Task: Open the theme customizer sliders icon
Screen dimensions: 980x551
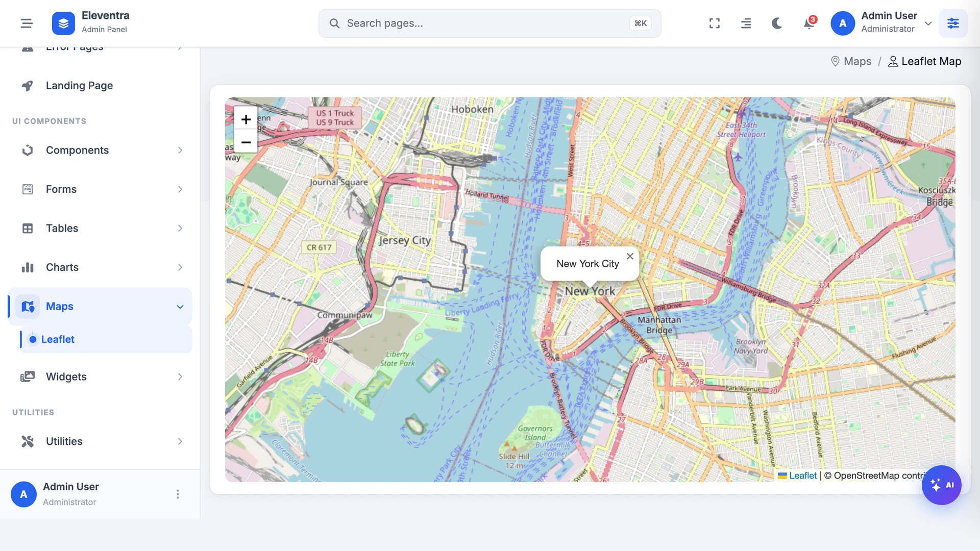Action: [953, 23]
